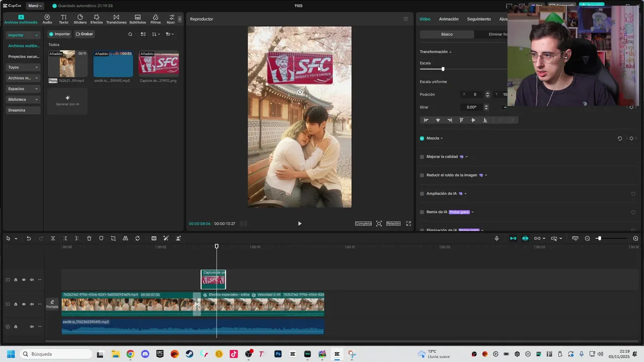Click the media search magnifier icon
644x362 pixels.
[x=130, y=34]
